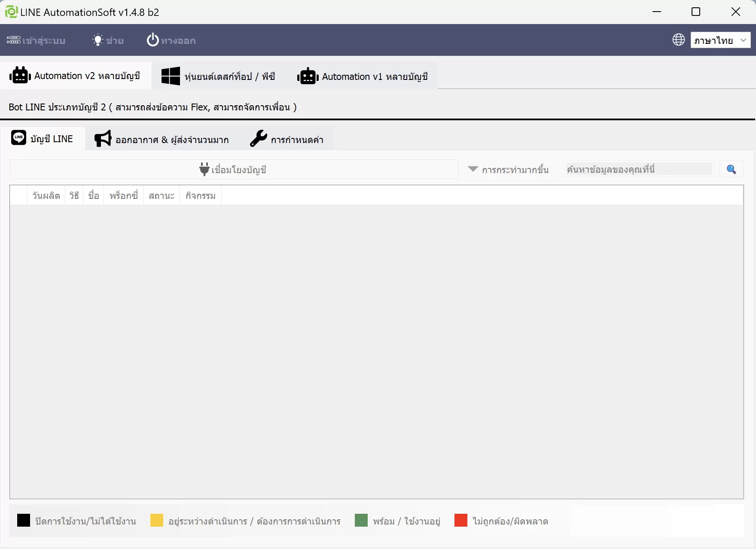Viewport: 756px width, 549px height.
Task: Click the lightbulb ช่วย help icon
Action: [x=98, y=40]
